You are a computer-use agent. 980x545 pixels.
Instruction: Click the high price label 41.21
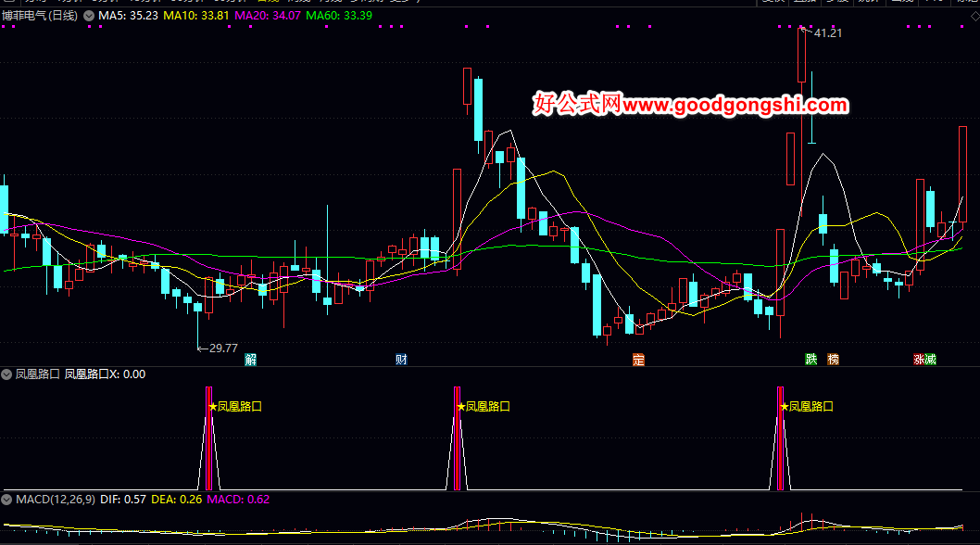point(828,33)
